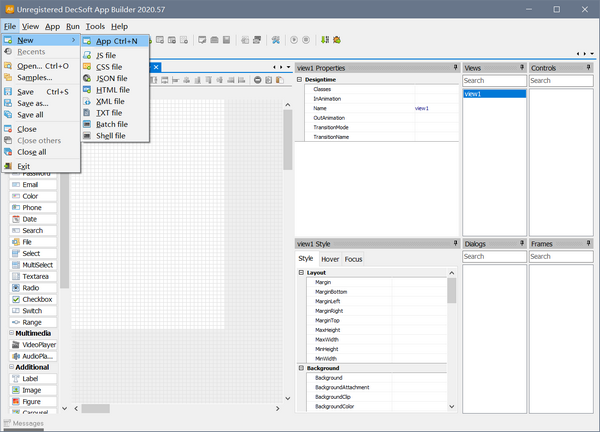Collapse the Layout style section
This screenshot has height=432, width=600.
[301, 272]
